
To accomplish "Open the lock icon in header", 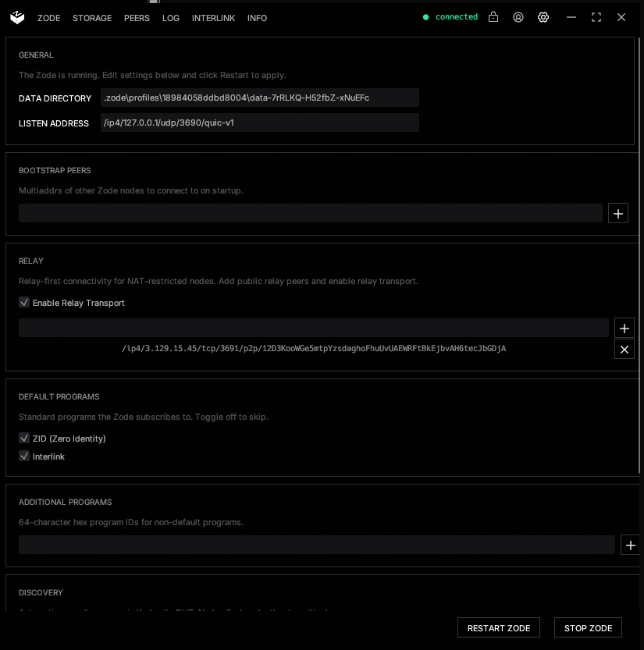I will (x=493, y=17).
